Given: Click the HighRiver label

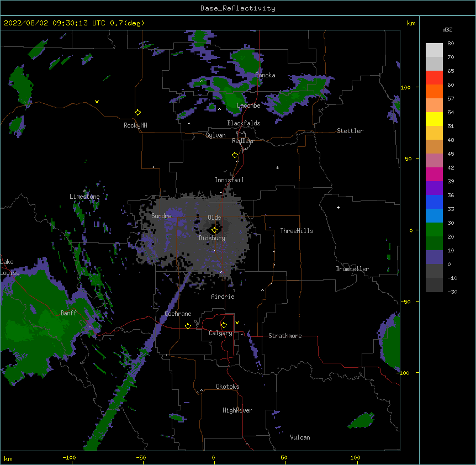Looking at the screenshot, I should tap(237, 410).
